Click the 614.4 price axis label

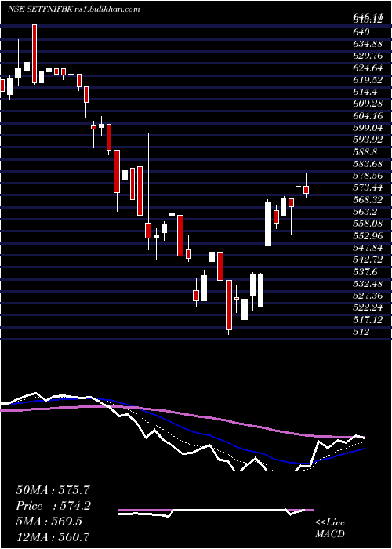coord(365,92)
